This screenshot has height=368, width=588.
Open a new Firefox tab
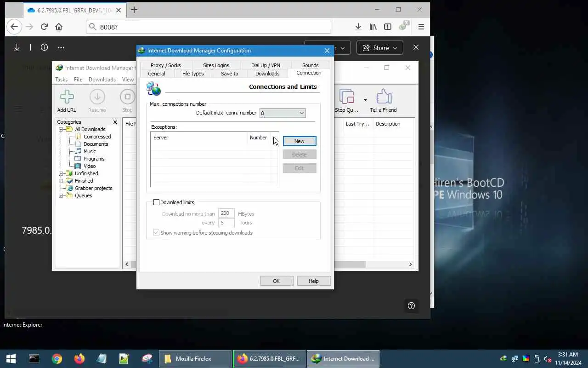pos(134,10)
